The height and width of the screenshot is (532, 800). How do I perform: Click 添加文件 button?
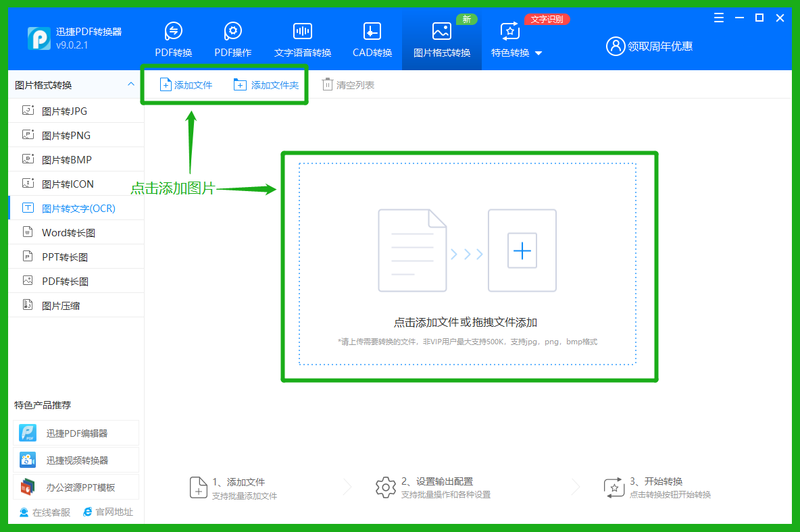pyautogui.click(x=186, y=84)
